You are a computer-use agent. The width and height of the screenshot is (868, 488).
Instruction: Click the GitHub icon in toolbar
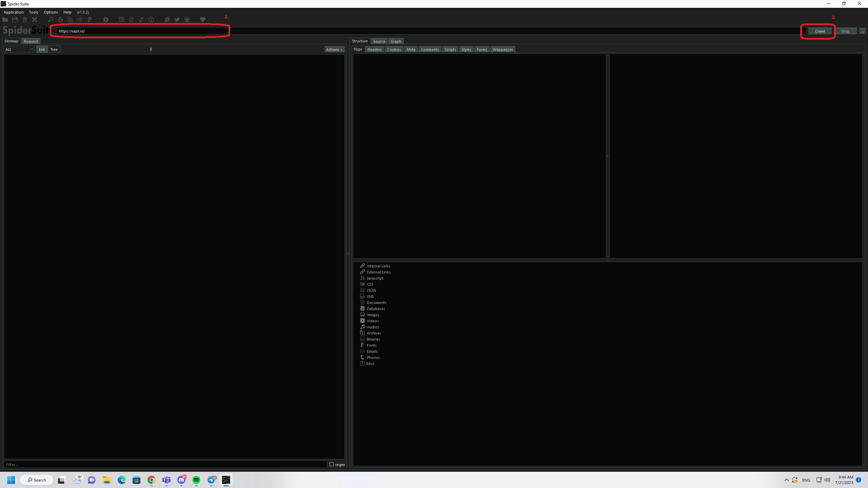coord(187,20)
